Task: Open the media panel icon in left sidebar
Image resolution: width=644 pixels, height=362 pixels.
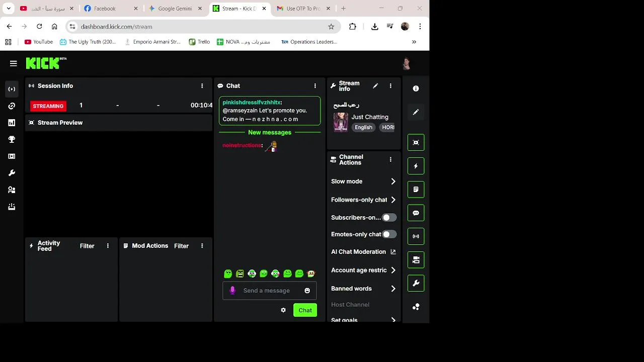Action: point(12,156)
